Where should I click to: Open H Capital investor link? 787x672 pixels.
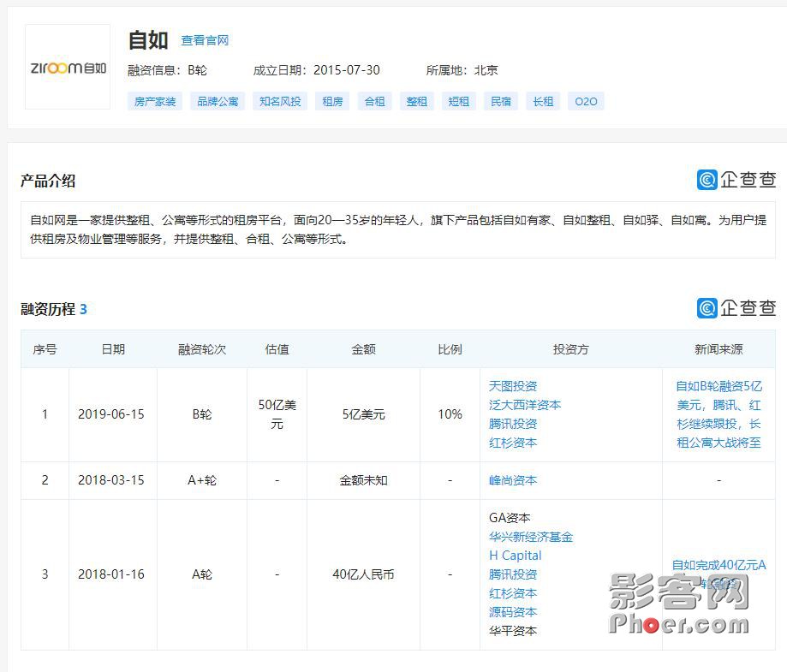pyautogui.click(x=516, y=556)
